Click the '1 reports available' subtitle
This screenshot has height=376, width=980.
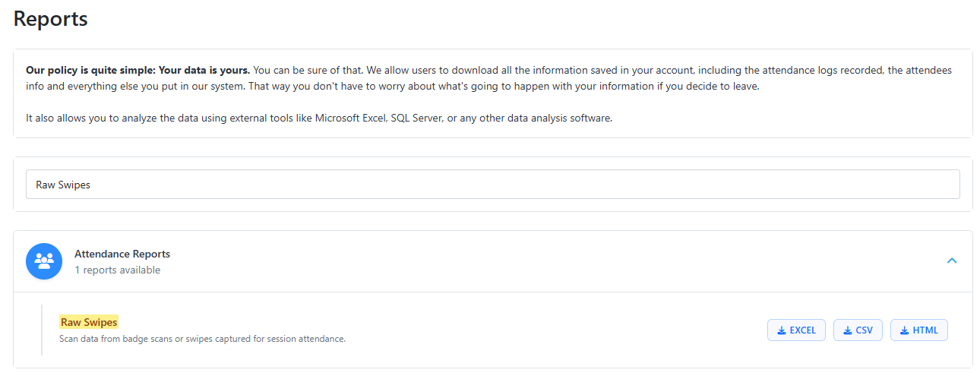(118, 270)
